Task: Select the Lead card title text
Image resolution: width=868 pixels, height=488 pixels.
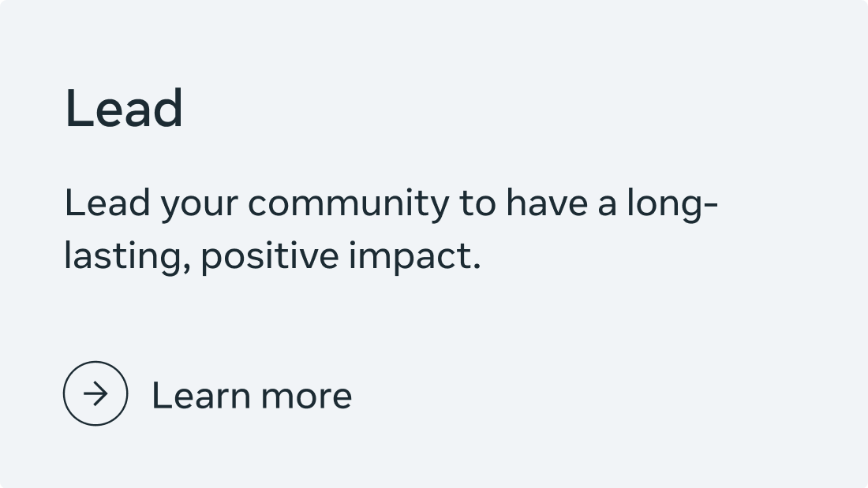Action: [x=124, y=109]
